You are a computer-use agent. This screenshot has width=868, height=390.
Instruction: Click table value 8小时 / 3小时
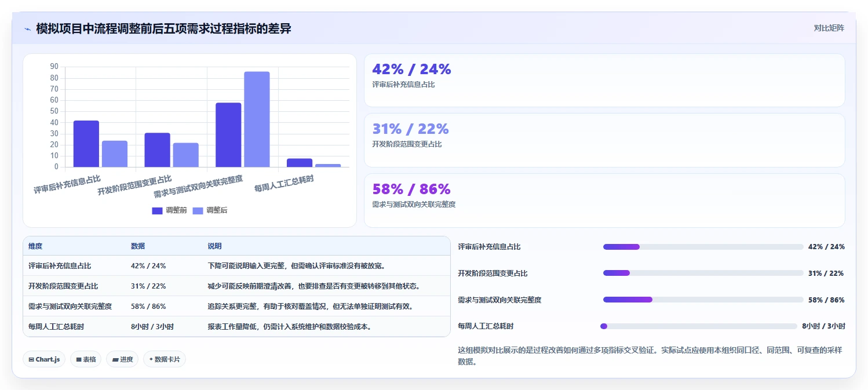(x=152, y=327)
